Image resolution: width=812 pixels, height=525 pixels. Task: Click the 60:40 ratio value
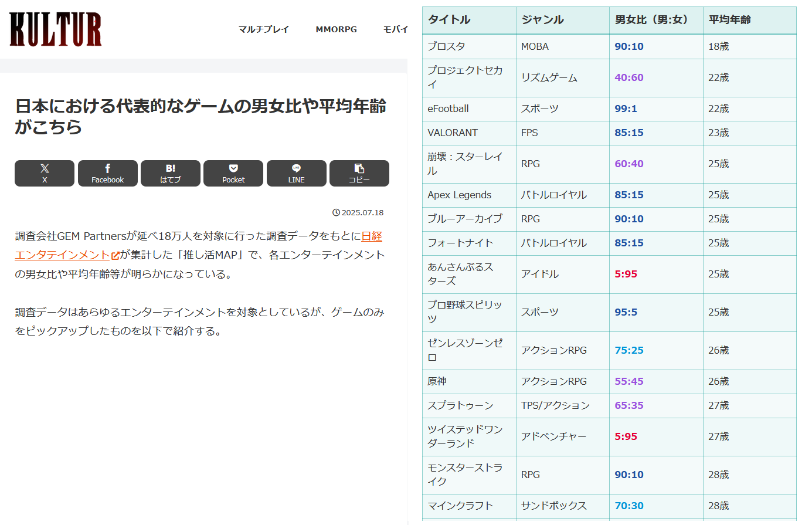(x=629, y=164)
